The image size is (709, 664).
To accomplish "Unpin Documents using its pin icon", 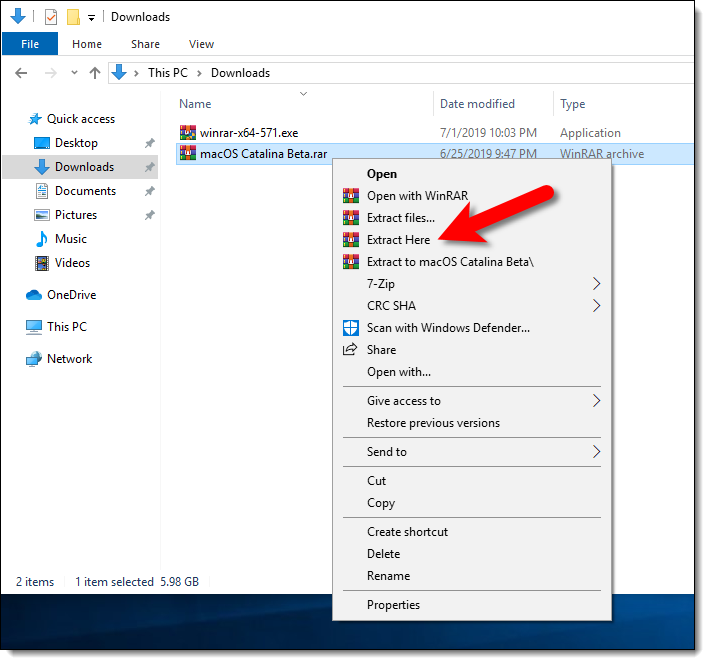I will pyautogui.click(x=150, y=191).
